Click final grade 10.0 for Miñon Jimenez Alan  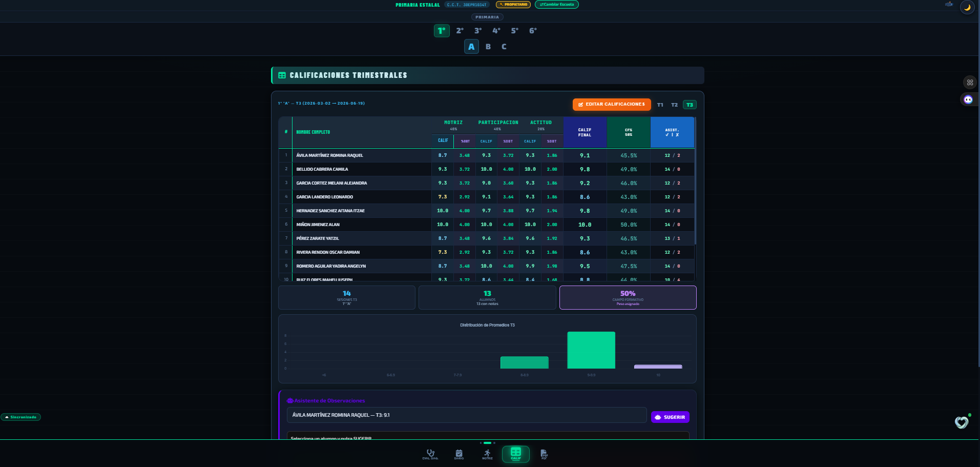(x=585, y=225)
